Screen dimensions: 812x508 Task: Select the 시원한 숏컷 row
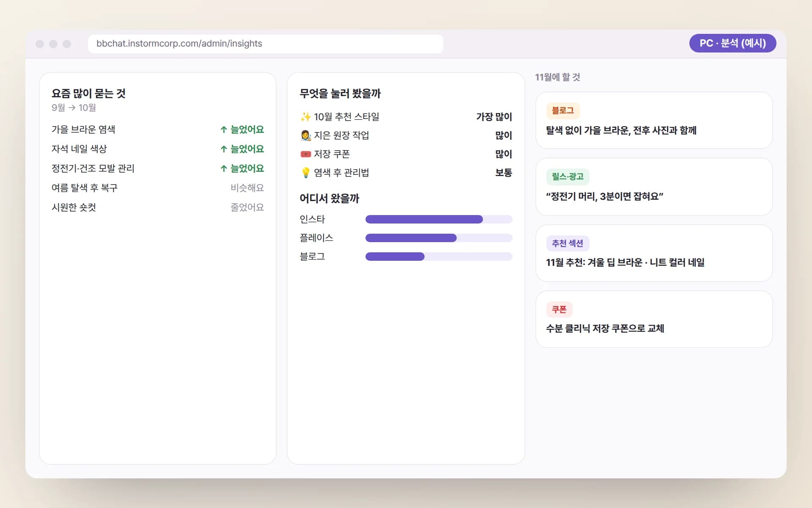point(157,207)
